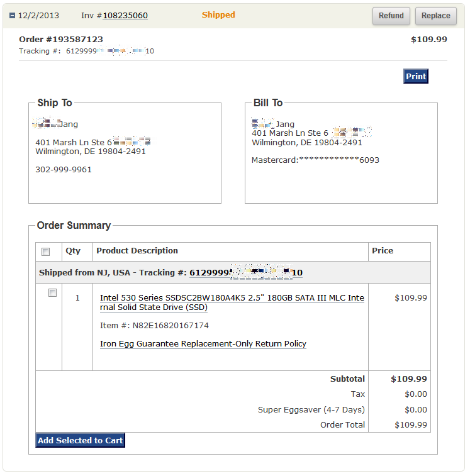Tick the checkbox for the Intel SSD item
470x476 pixels.
tap(52, 293)
